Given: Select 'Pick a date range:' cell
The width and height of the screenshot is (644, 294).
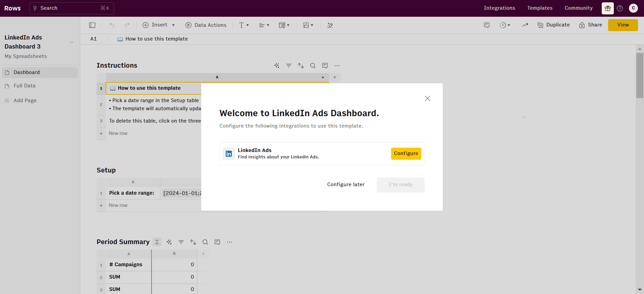Looking at the screenshot, I should [133, 193].
